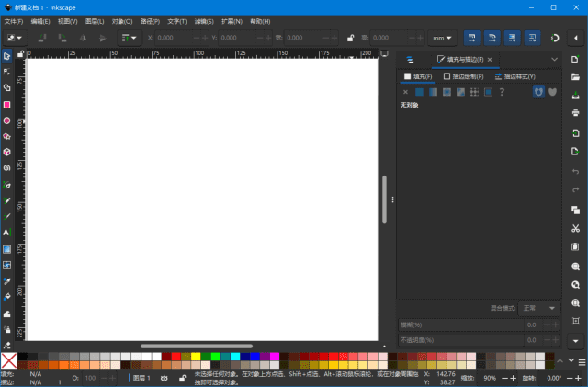Click the Cut scissors icon
Image resolution: width=588 pixels, height=387 pixels.
tap(575, 228)
